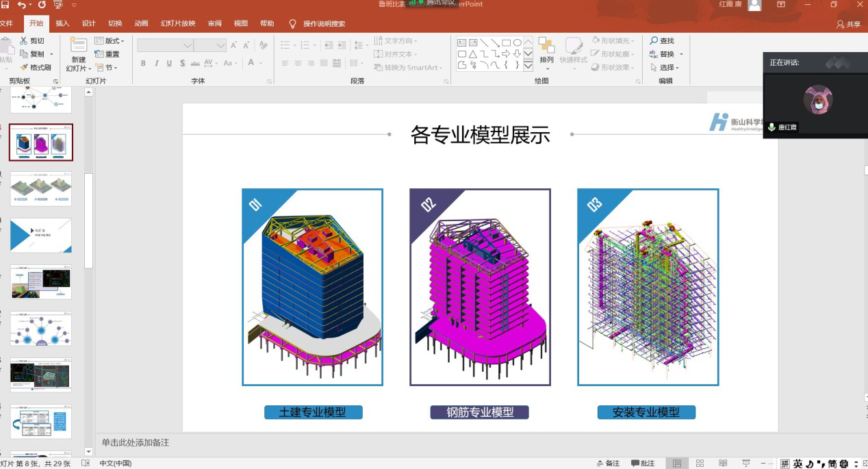The width and height of the screenshot is (868, 469).
Task: Toggle normal view button in status bar
Action: tap(677, 464)
